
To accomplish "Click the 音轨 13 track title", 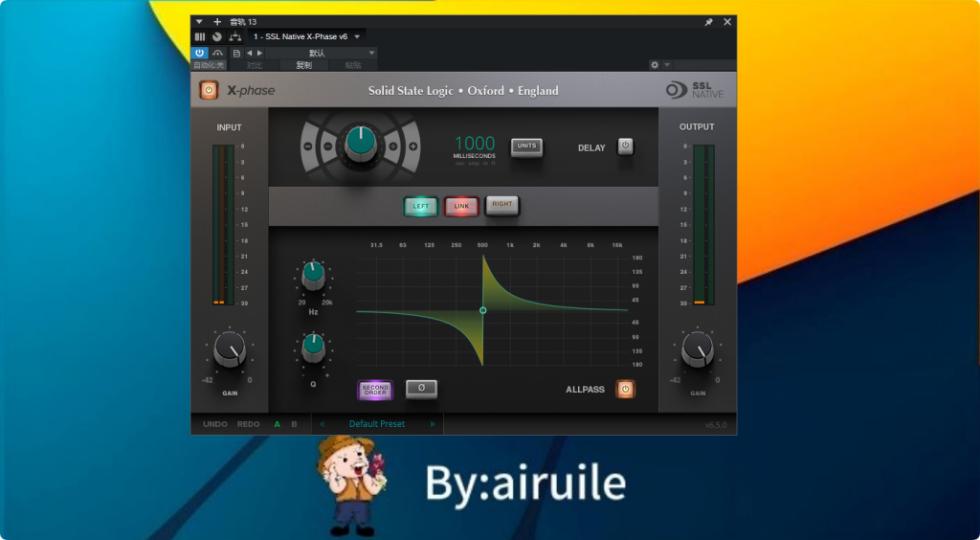I will [x=243, y=22].
